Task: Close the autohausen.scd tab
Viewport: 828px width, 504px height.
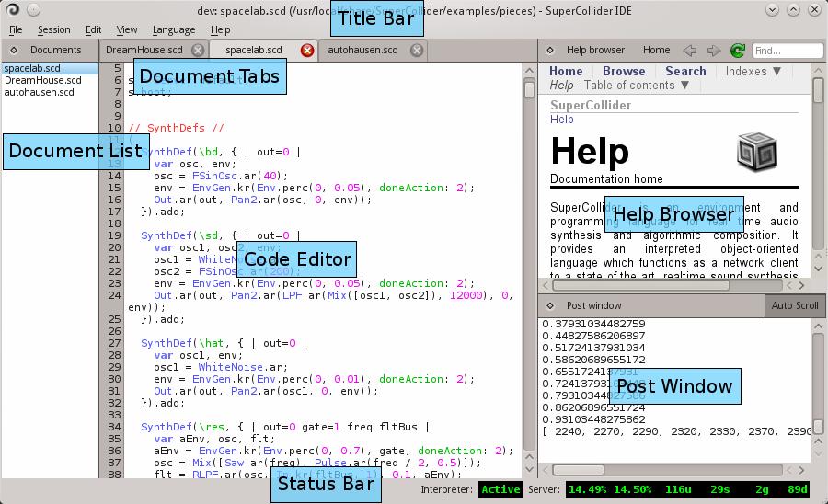Action: 417,51
